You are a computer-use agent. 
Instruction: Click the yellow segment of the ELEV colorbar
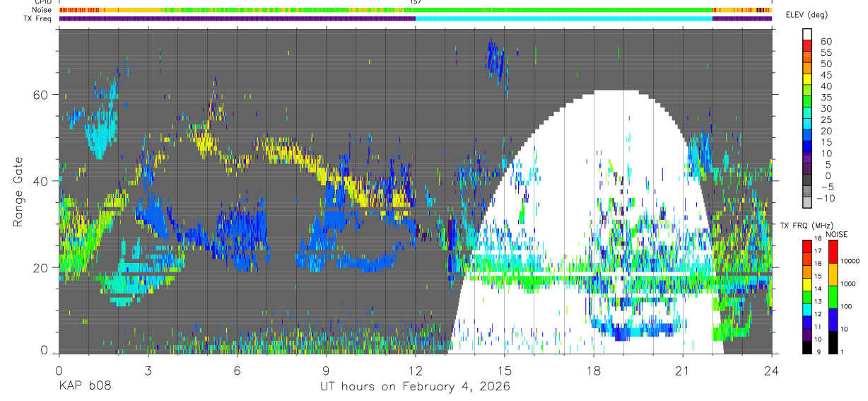807,79
